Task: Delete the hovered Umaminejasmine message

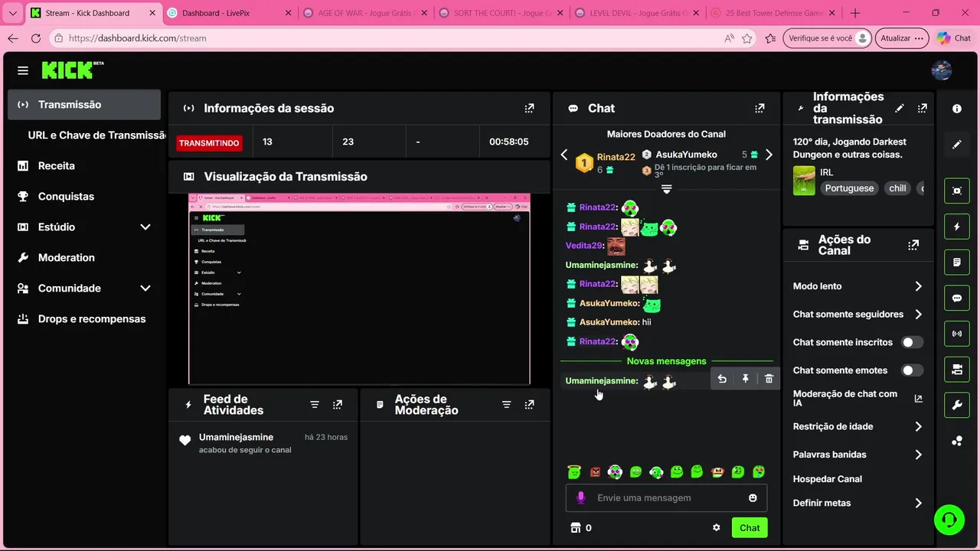Action: click(x=769, y=379)
